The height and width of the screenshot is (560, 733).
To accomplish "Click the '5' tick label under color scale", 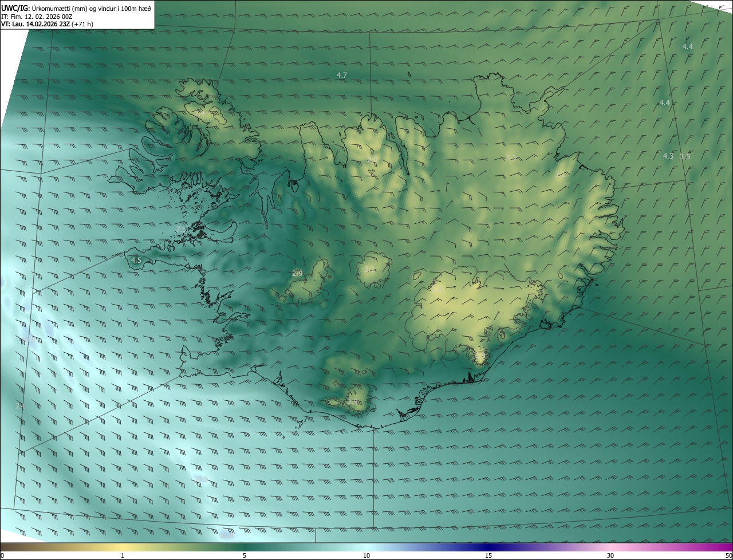I will point(245,555).
